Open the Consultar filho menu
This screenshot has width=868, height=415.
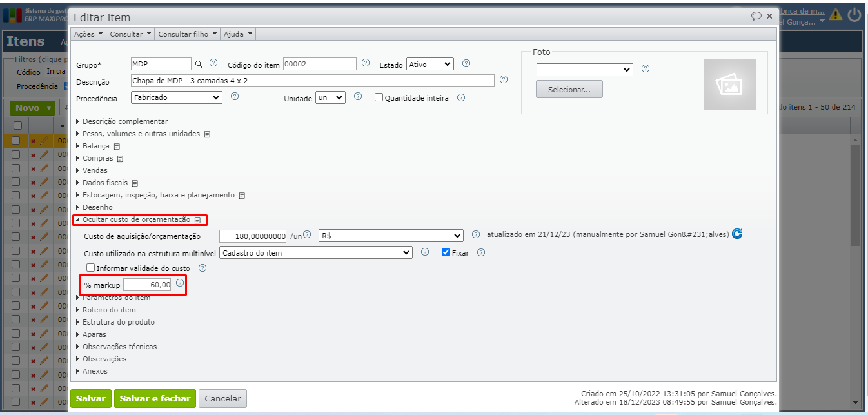[187, 34]
